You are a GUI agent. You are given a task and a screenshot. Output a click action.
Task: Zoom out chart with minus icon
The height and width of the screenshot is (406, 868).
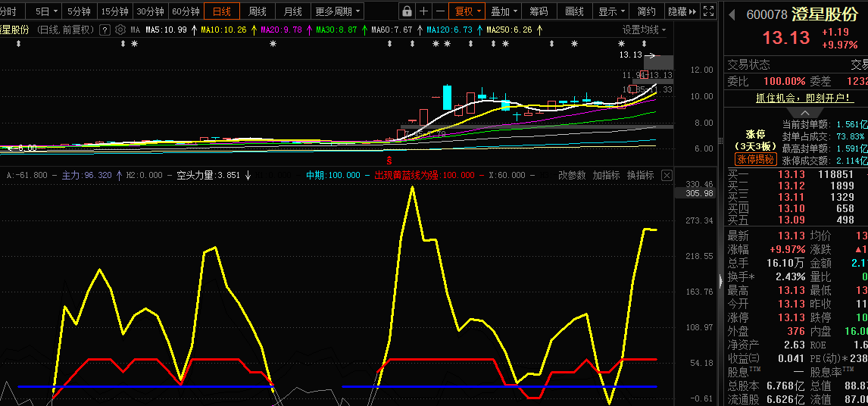pos(441,11)
